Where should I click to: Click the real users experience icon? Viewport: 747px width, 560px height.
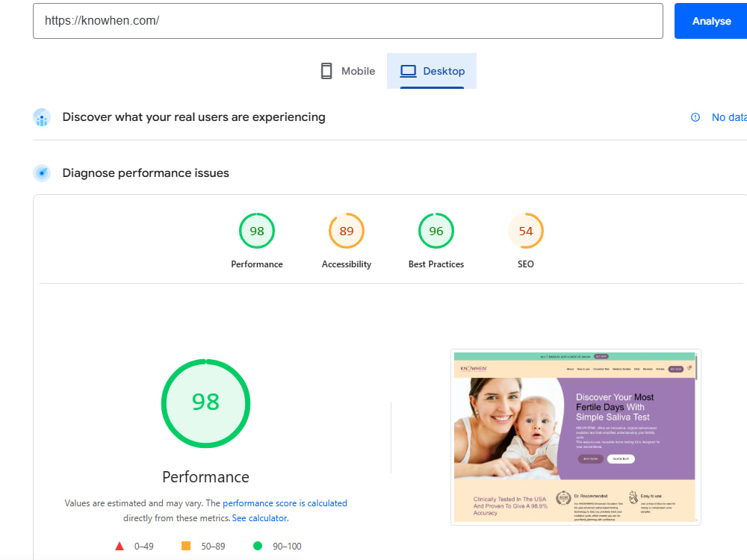pos(42,117)
